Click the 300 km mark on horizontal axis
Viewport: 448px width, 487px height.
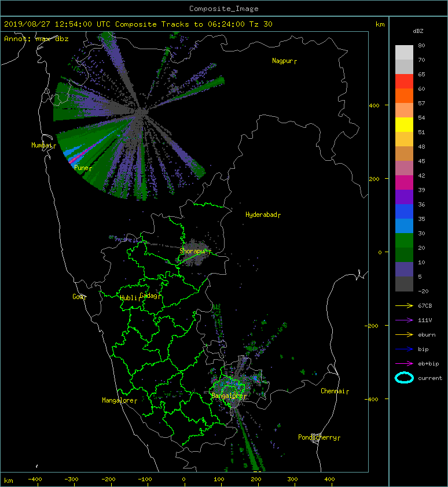(x=292, y=479)
